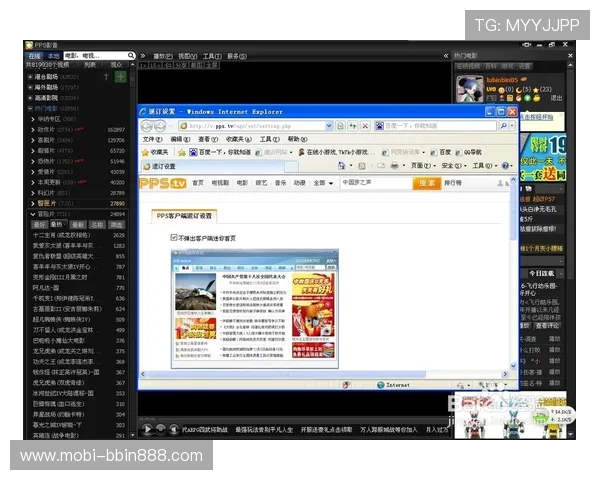Image resolution: width=600 pixels, height=480 pixels.
Task: Open the PPS 播放 menu
Action: [x=163, y=56]
